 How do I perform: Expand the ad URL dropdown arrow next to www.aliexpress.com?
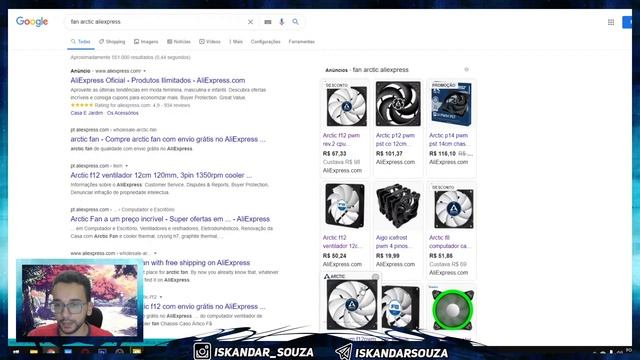pos(144,71)
